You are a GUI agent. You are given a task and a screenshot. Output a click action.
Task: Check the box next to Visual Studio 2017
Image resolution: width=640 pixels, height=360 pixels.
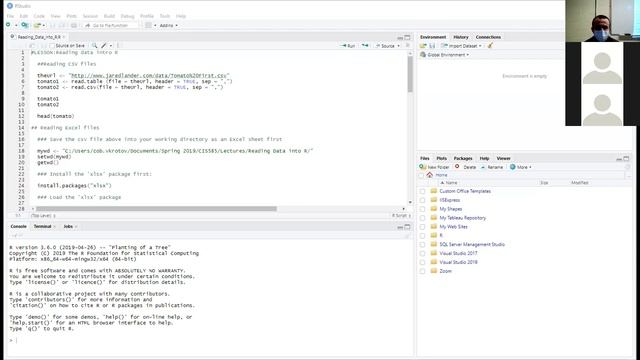422,253
